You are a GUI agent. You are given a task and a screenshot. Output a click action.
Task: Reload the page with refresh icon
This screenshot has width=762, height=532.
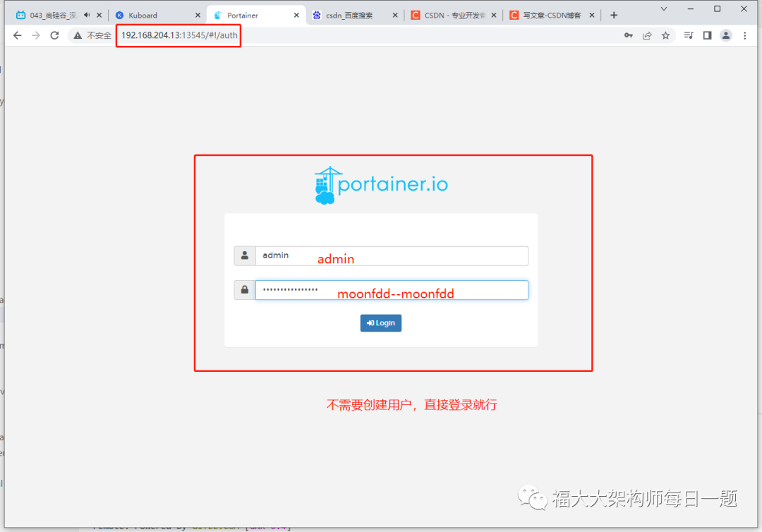(54, 35)
